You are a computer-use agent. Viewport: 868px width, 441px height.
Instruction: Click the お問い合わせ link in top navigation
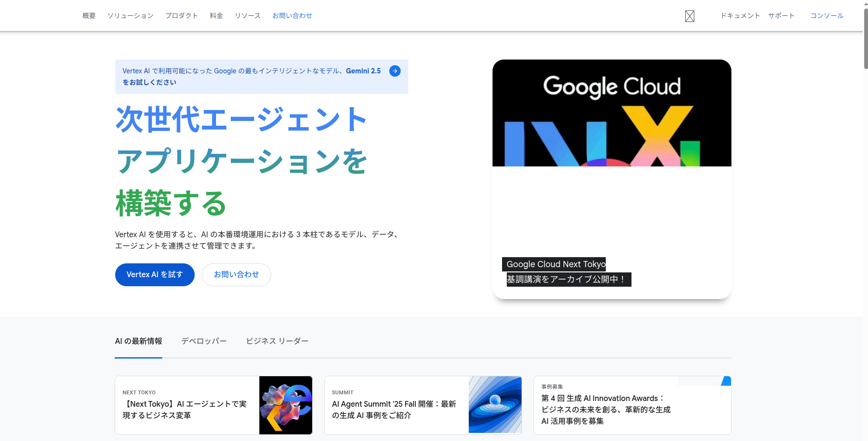point(292,16)
